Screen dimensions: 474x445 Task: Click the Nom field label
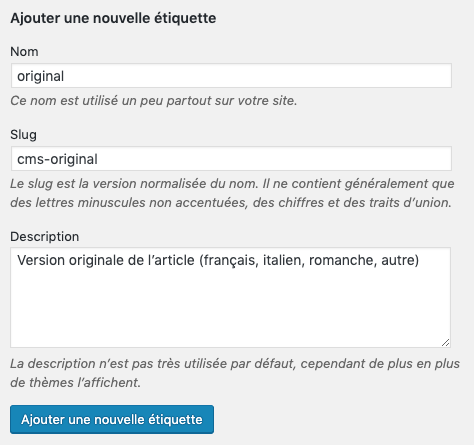click(24, 52)
